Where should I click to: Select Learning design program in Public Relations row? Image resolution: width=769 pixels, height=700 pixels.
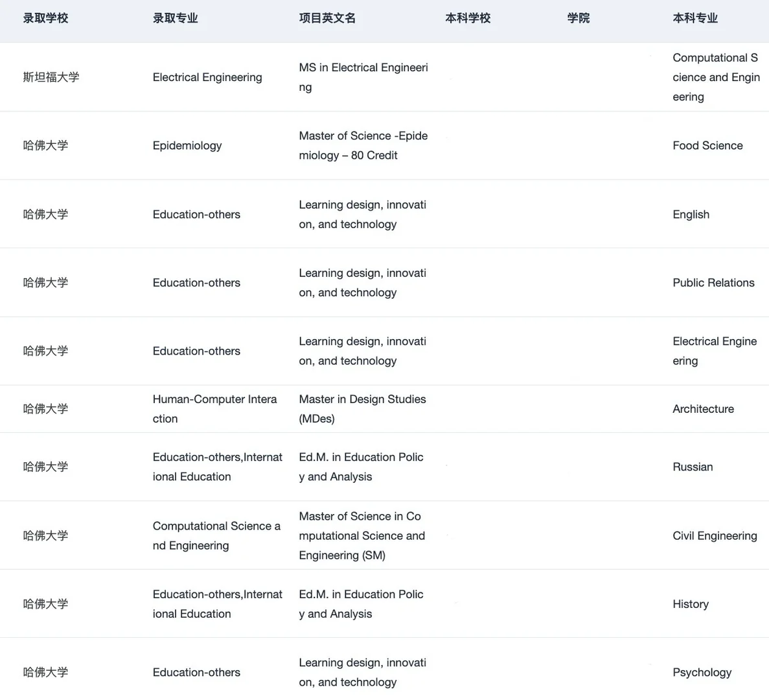click(x=362, y=283)
